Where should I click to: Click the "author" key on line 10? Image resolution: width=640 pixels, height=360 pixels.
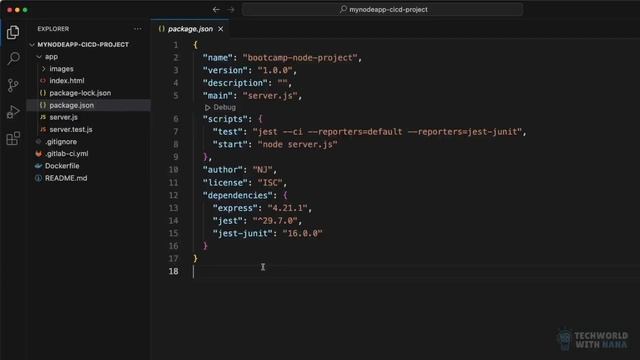click(222, 170)
